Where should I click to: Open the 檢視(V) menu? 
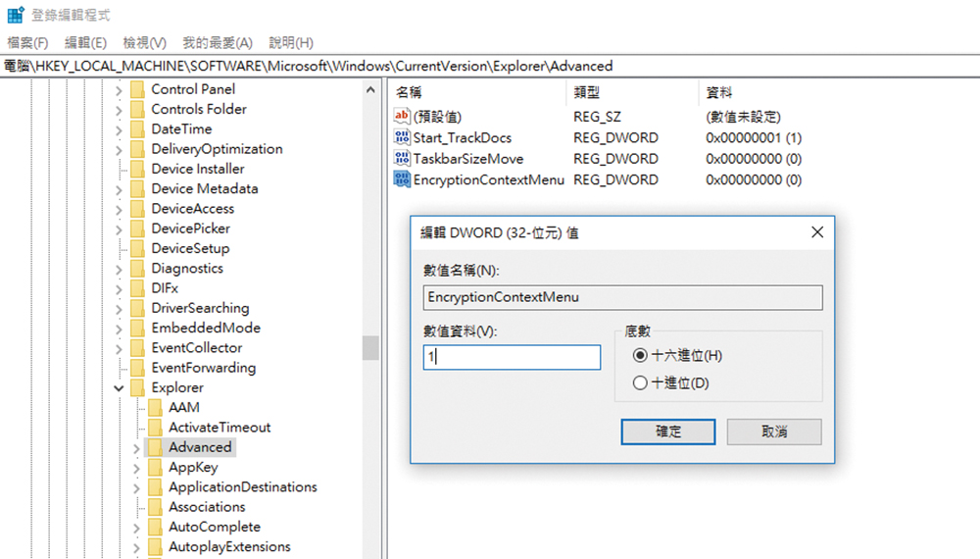click(x=144, y=42)
